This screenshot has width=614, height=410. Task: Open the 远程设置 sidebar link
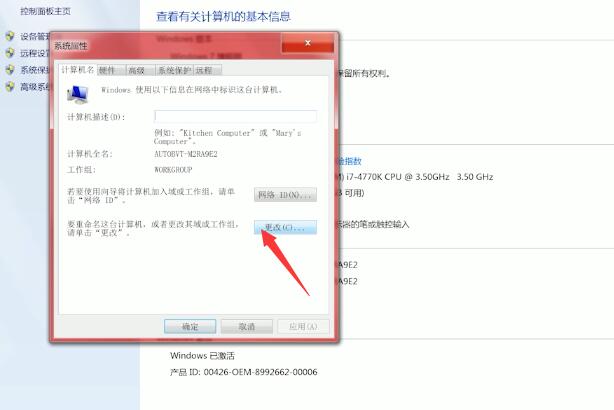35,53
